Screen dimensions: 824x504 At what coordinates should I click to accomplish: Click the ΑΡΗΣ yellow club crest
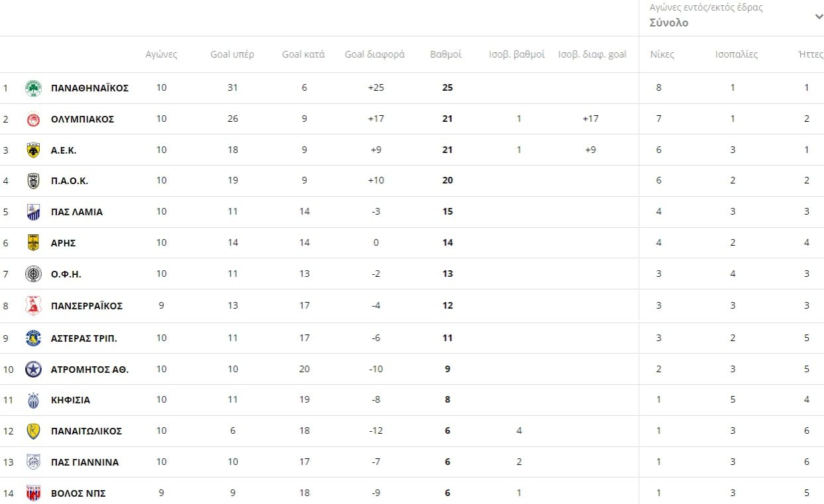coord(33,243)
